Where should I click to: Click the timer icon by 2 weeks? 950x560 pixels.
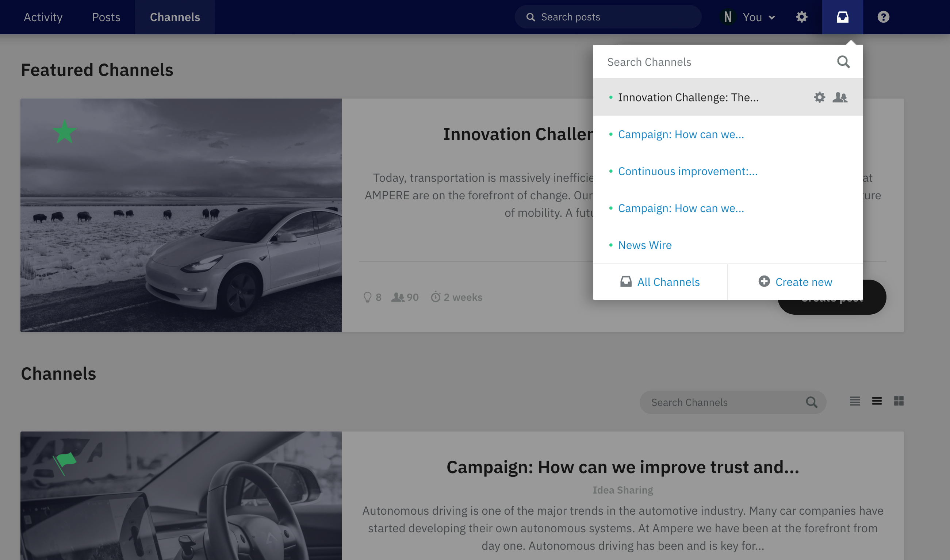click(435, 297)
